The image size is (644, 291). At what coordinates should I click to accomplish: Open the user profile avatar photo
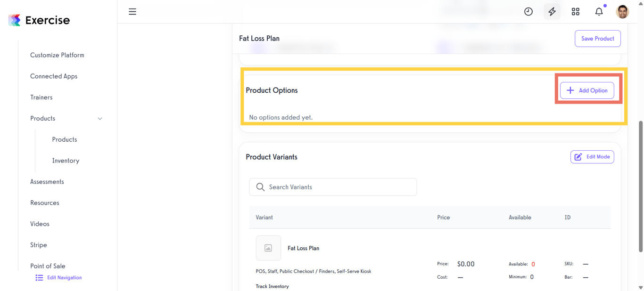(622, 11)
